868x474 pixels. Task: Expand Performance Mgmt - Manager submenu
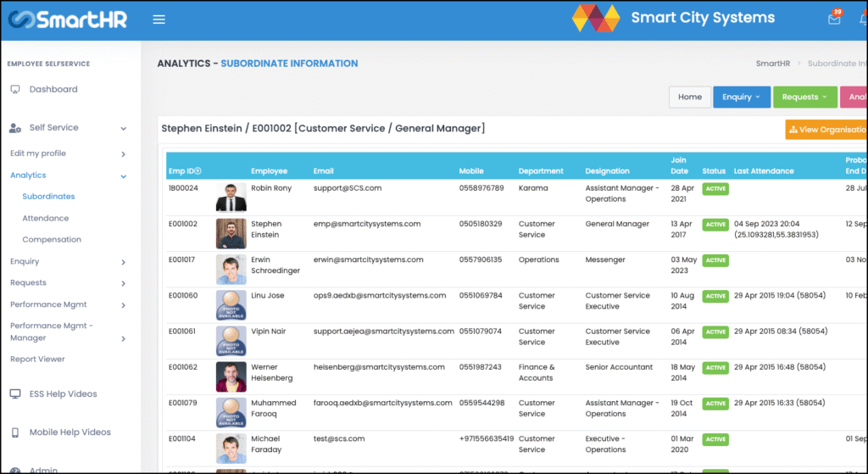pyautogui.click(x=124, y=338)
